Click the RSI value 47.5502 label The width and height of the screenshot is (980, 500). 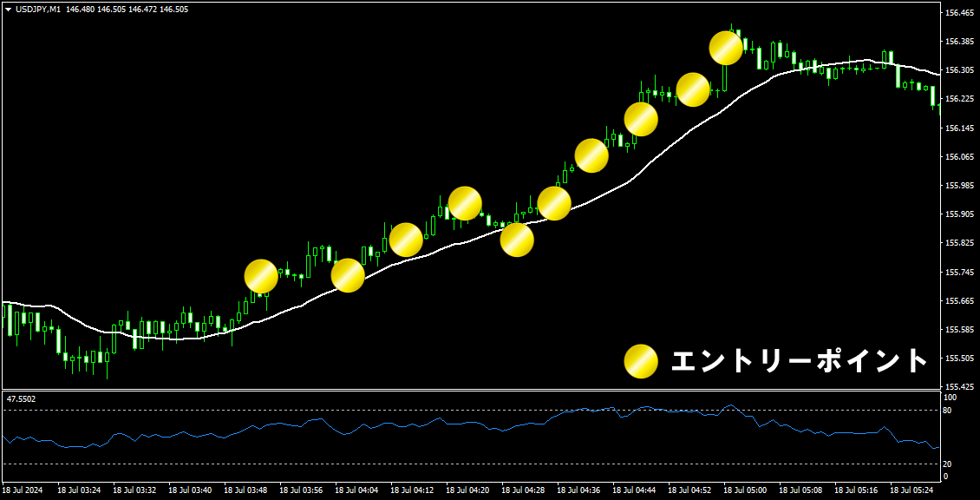(22, 398)
